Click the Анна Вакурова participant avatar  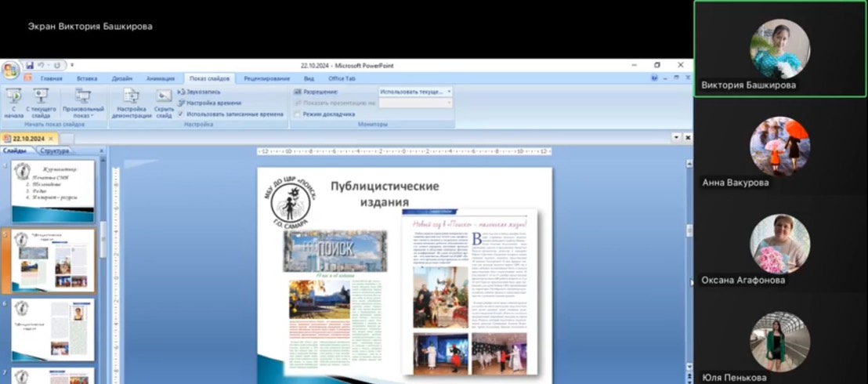tap(780, 147)
